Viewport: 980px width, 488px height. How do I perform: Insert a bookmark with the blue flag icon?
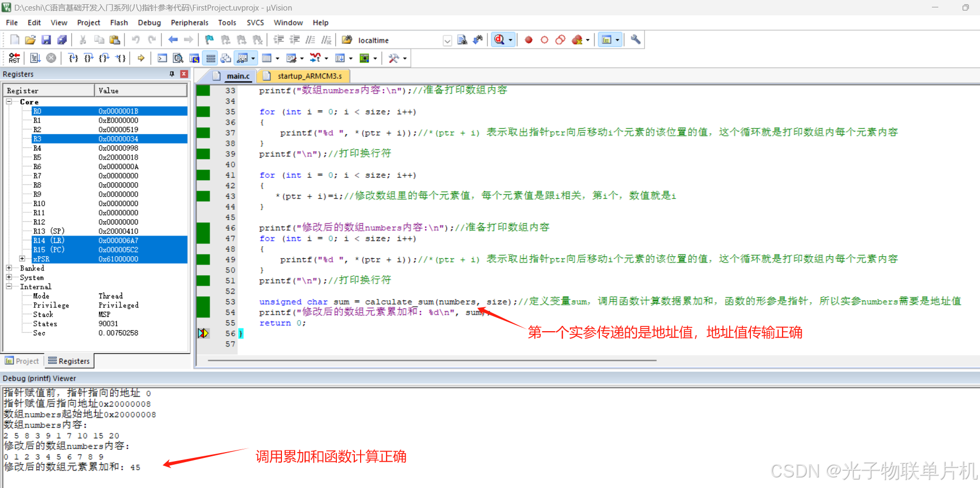210,40
